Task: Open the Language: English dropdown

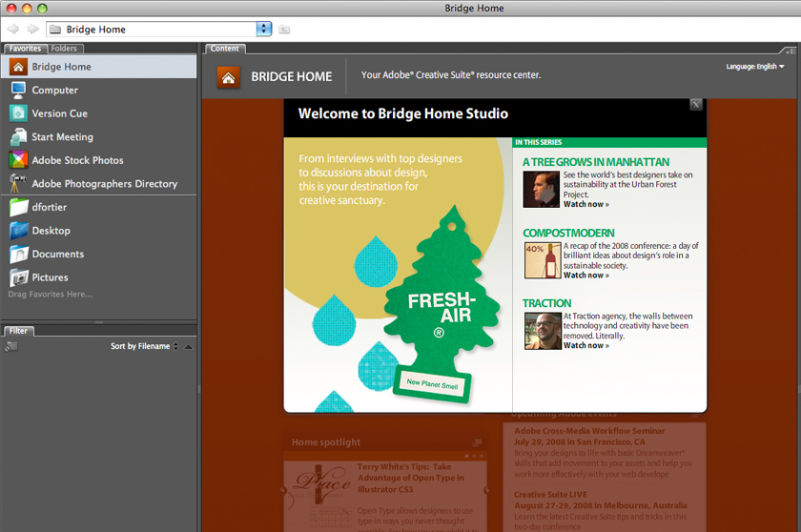Action: (755, 67)
